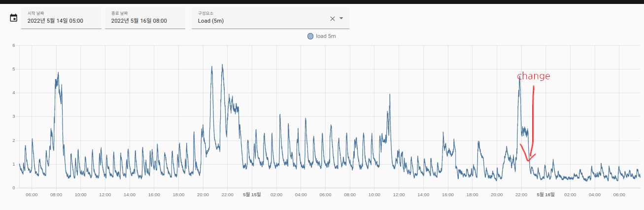Expand the entity picker dropdown arrow
The image size is (644, 210).
click(x=341, y=19)
